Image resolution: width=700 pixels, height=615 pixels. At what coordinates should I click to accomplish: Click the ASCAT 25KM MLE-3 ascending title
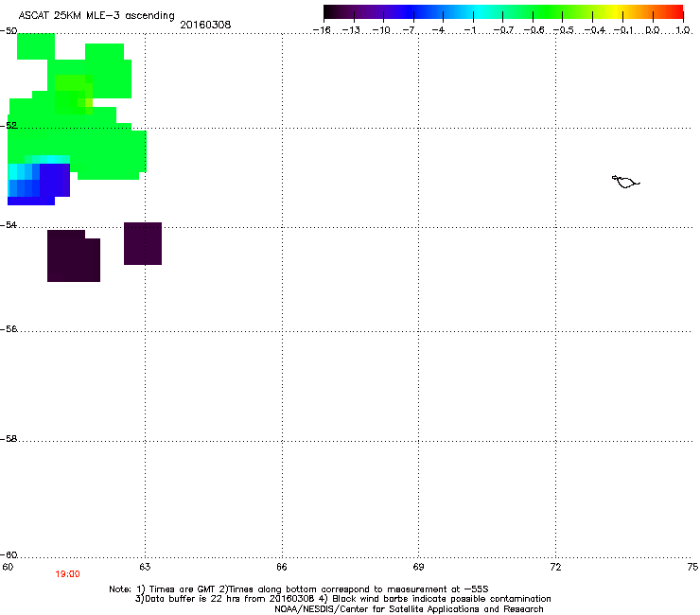96,16
